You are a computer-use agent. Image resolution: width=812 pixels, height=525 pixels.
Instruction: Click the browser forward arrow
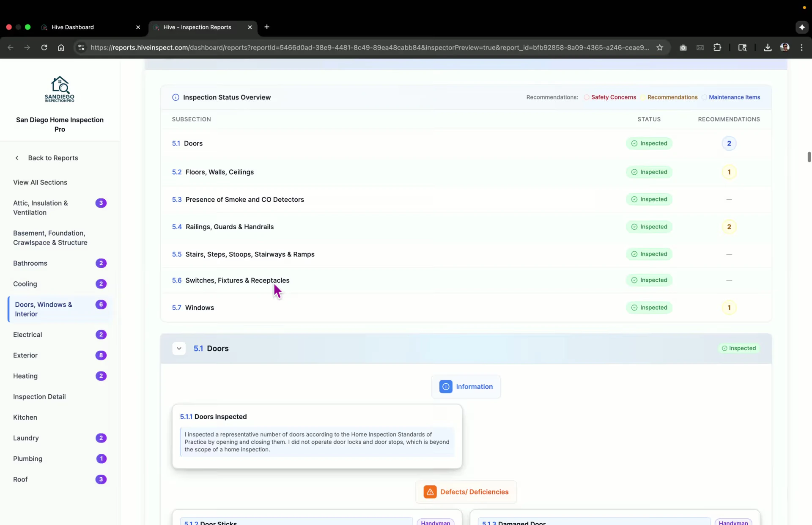pyautogui.click(x=27, y=47)
